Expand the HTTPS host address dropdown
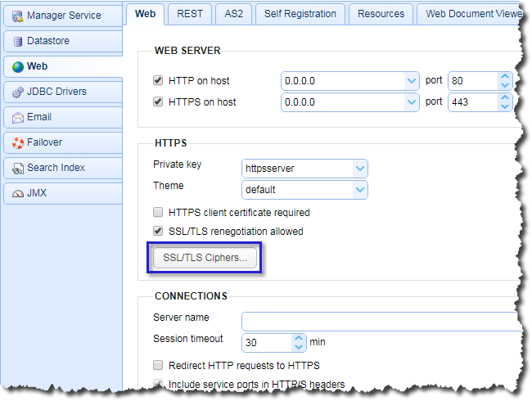 [411, 102]
